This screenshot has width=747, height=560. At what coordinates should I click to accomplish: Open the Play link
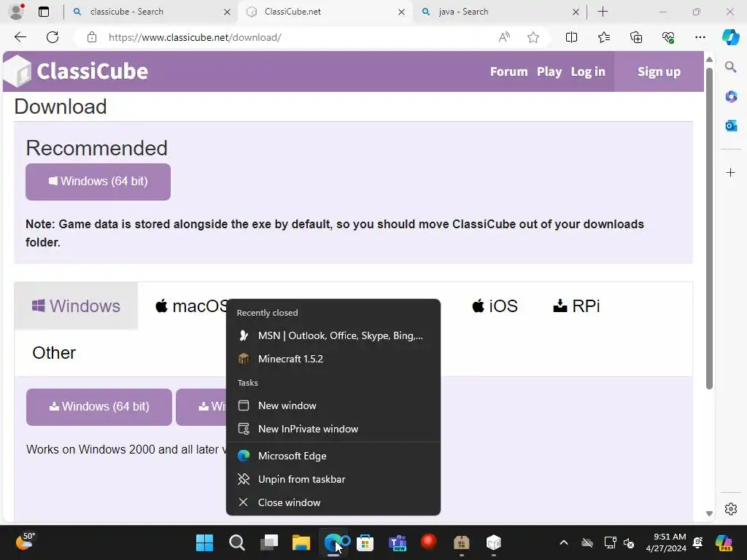point(549,71)
